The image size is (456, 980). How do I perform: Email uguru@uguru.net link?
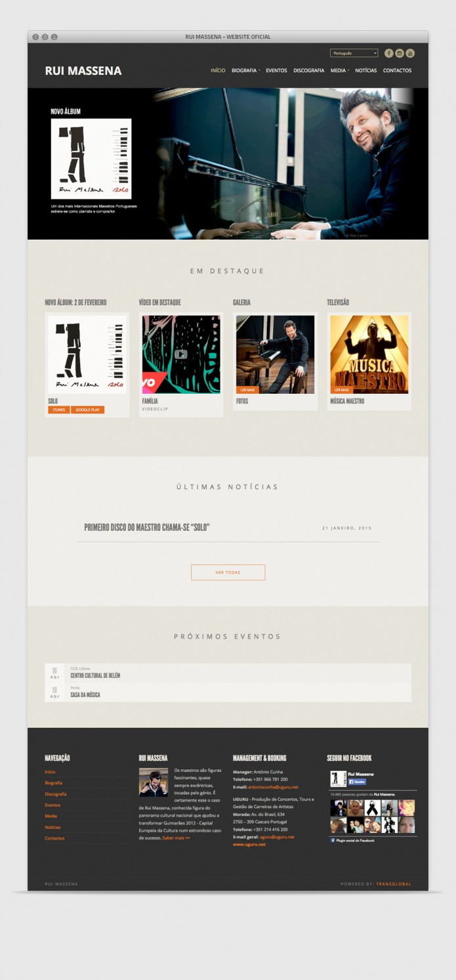tap(277, 837)
